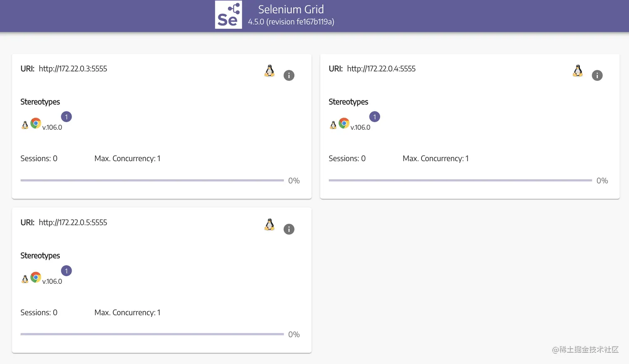Click Linux OS icon beside node 172.22.0.3 info
Viewport: 629px width, 364px height.
tap(270, 71)
